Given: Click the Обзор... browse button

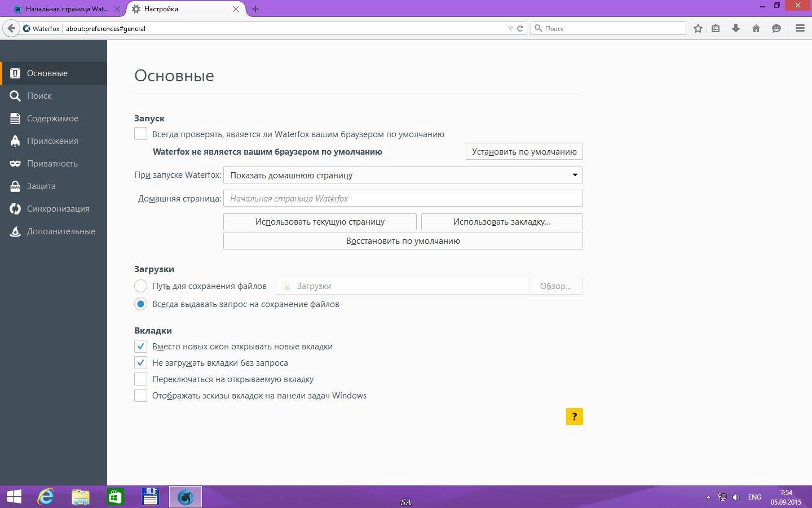Looking at the screenshot, I should pyautogui.click(x=556, y=286).
